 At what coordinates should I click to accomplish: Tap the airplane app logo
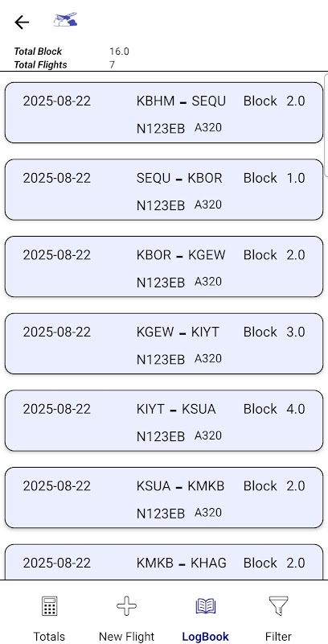pyautogui.click(x=66, y=19)
